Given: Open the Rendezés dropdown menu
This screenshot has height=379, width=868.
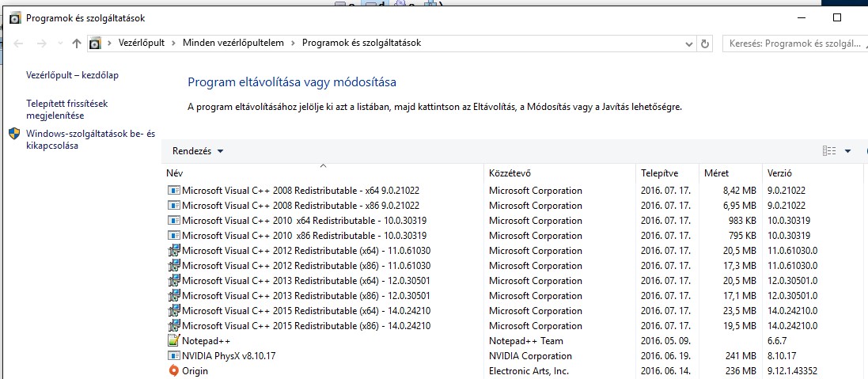Looking at the screenshot, I should click(x=198, y=151).
